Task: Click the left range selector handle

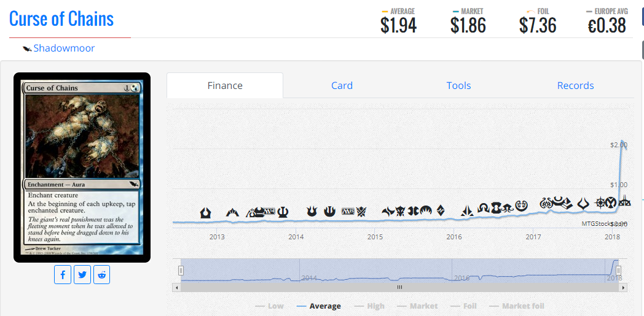Action: (181, 271)
